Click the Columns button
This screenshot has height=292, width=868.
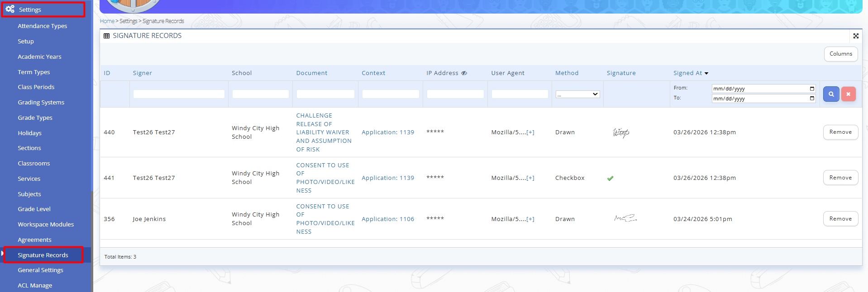point(840,54)
